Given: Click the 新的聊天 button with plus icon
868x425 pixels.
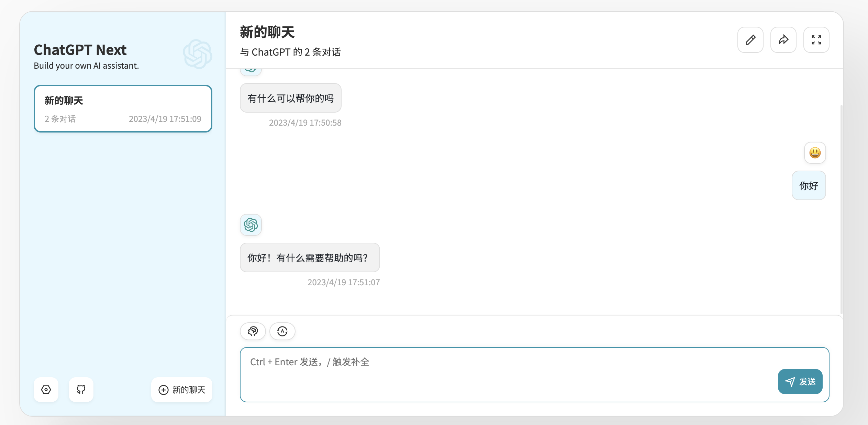Looking at the screenshot, I should click(x=182, y=390).
